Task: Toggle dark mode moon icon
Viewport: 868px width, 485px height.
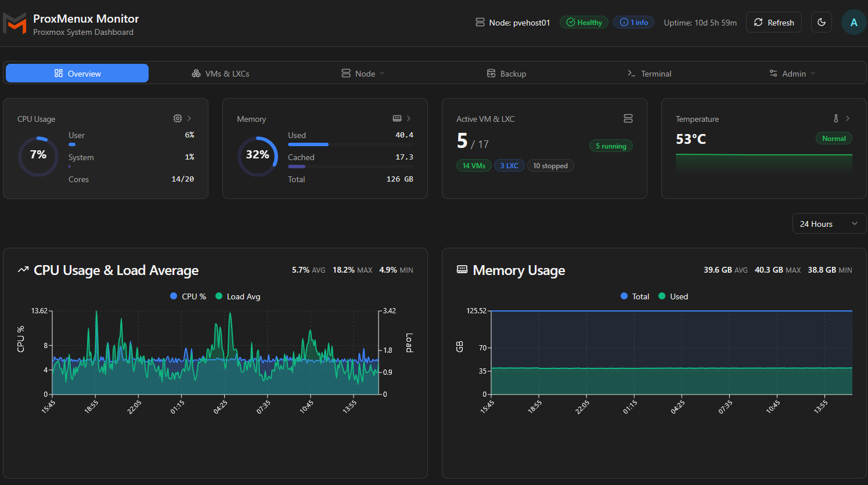Action: [x=821, y=22]
